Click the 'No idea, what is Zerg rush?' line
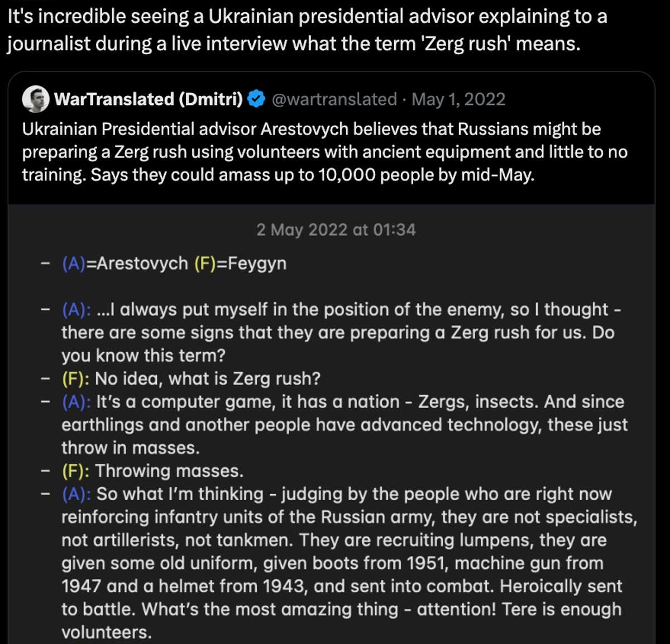This screenshot has width=670, height=644. point(208,378)
